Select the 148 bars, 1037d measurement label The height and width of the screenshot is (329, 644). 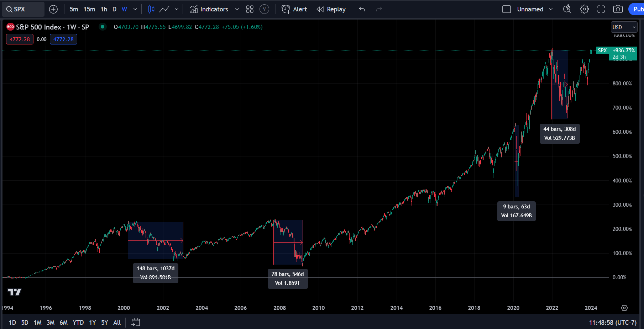tap(156, 273)
